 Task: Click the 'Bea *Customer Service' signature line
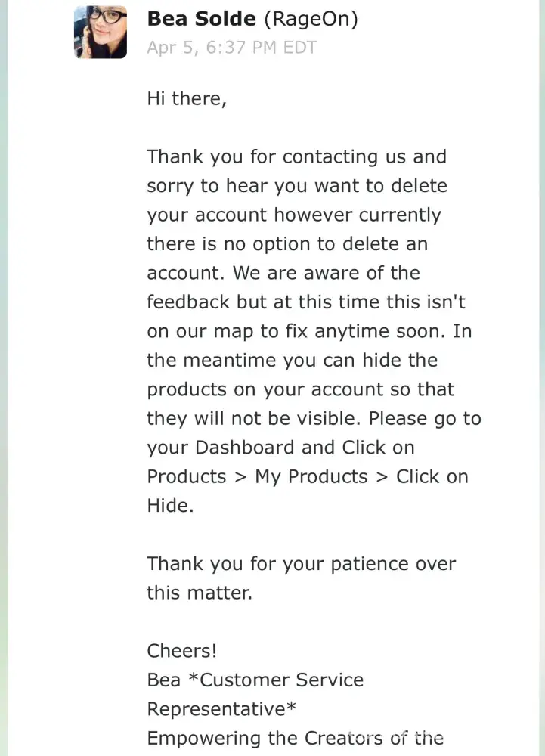(x=255, y=680)
